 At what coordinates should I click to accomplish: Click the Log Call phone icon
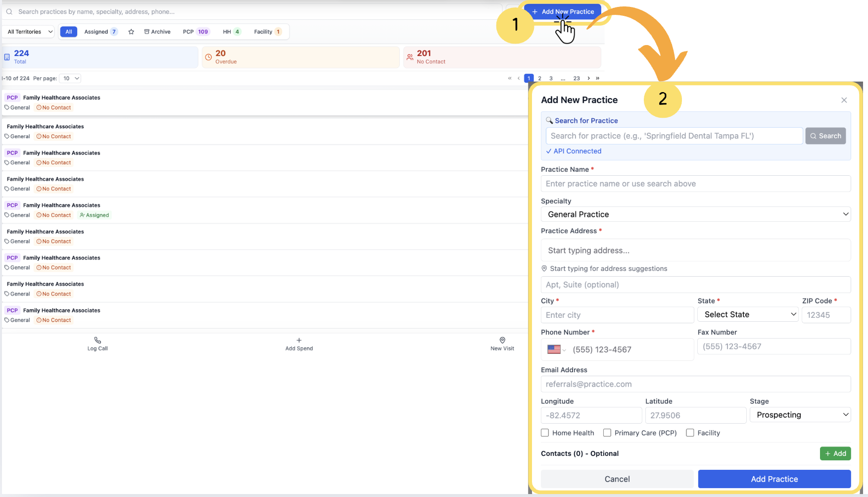(97, 341)
